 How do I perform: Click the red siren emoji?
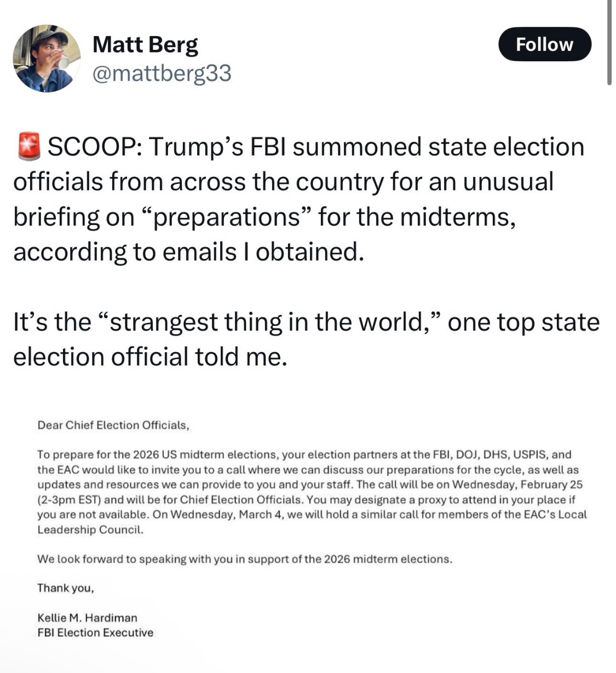pos(28,147)
